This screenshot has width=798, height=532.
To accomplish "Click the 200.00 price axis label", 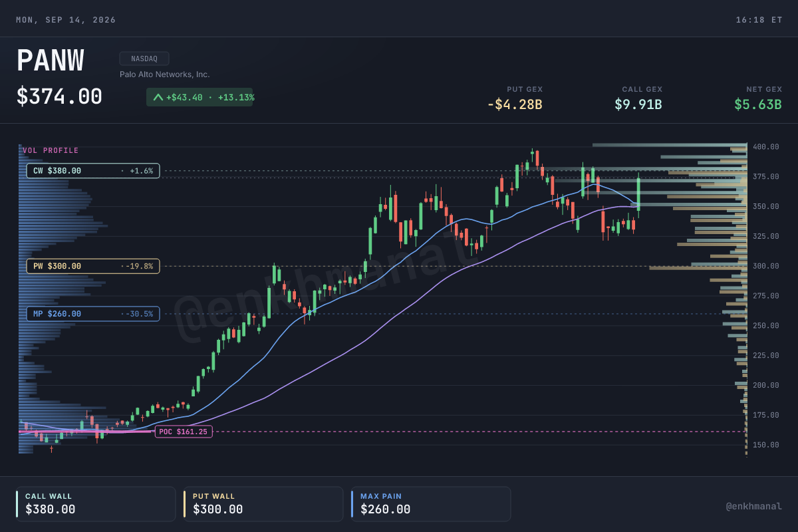I will click(766, 386).
